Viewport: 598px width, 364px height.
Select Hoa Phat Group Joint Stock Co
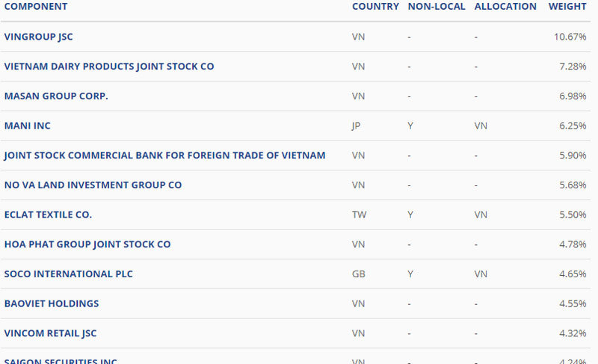pyautogui.click(x=87, y=244)
